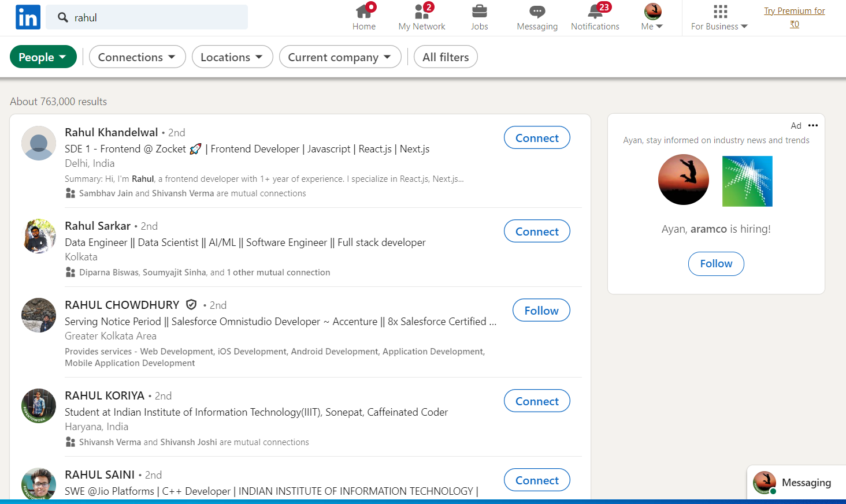Click 'Delhi, India' location text
The width and height of the screenshot is (846, 504).
coord(90,163)
